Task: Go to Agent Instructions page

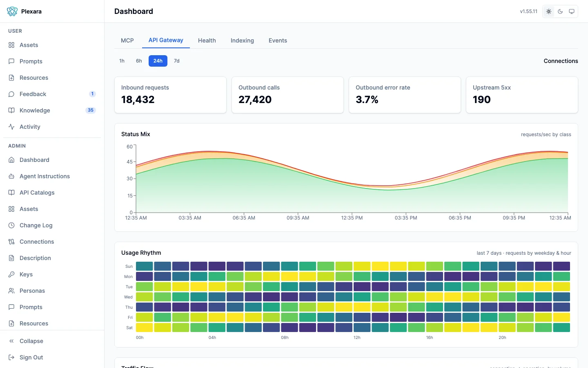Action: tap(52, 176)
